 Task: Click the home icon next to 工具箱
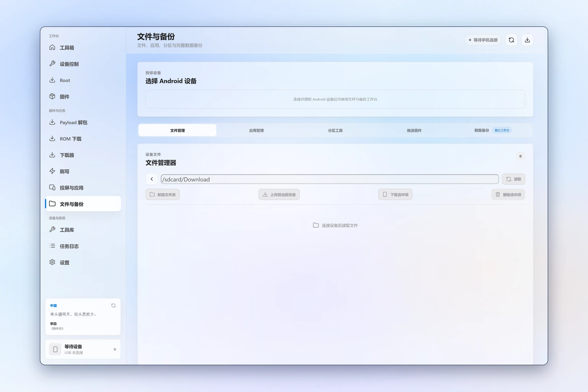[52, 48]
